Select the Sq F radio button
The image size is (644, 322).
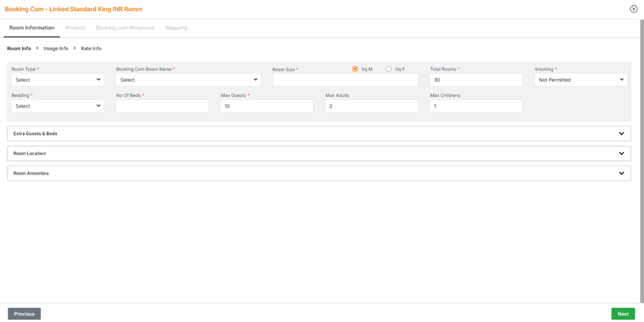[x=389, y=69]
